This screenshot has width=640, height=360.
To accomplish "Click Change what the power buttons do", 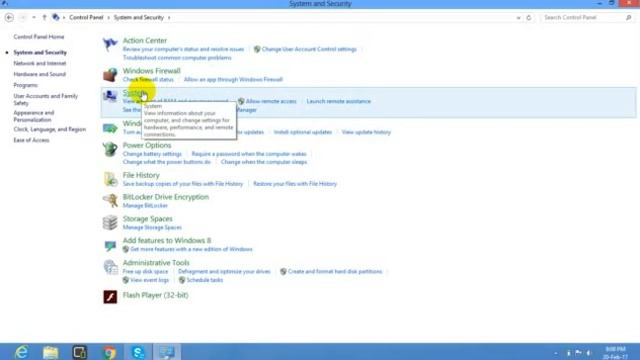I will pos(167,162).
